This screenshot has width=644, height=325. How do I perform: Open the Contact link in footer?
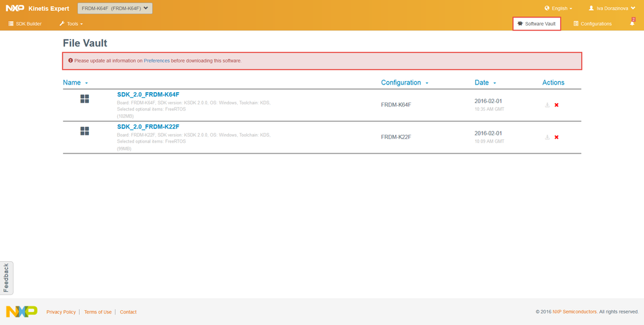coord(128,312)
